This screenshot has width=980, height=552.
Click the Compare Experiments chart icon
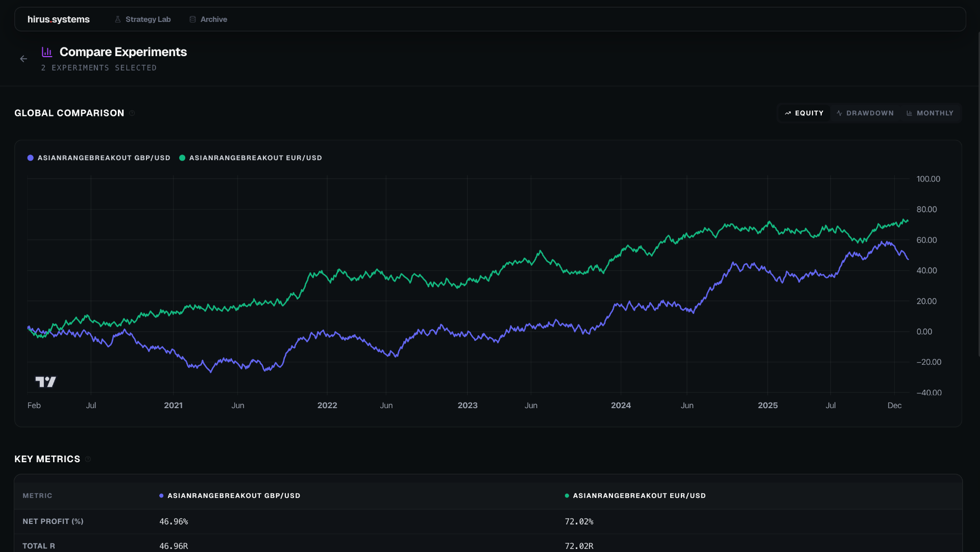47,52
